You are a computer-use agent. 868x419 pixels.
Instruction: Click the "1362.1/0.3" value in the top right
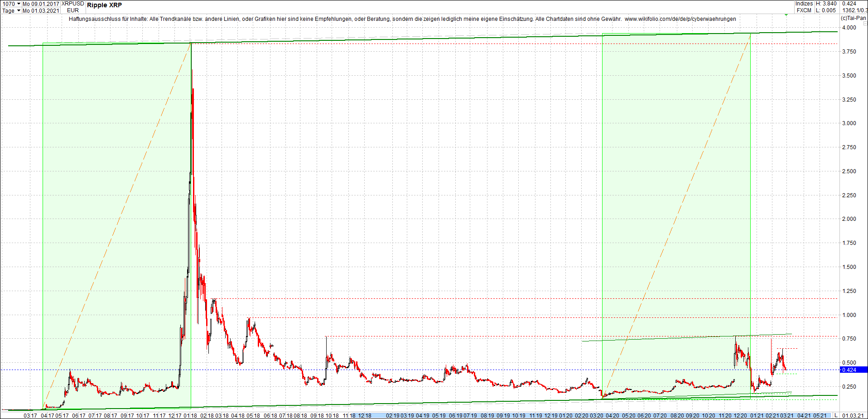(x=855, y=10)
